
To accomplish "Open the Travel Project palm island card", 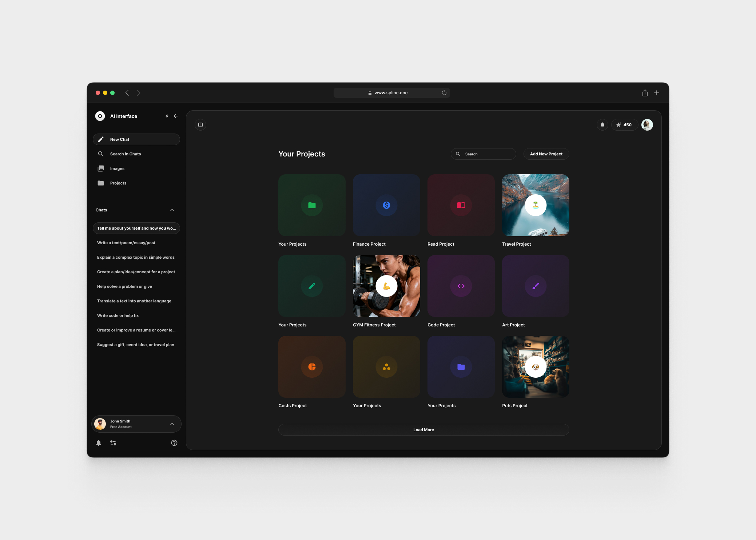I will pos(536,205).
